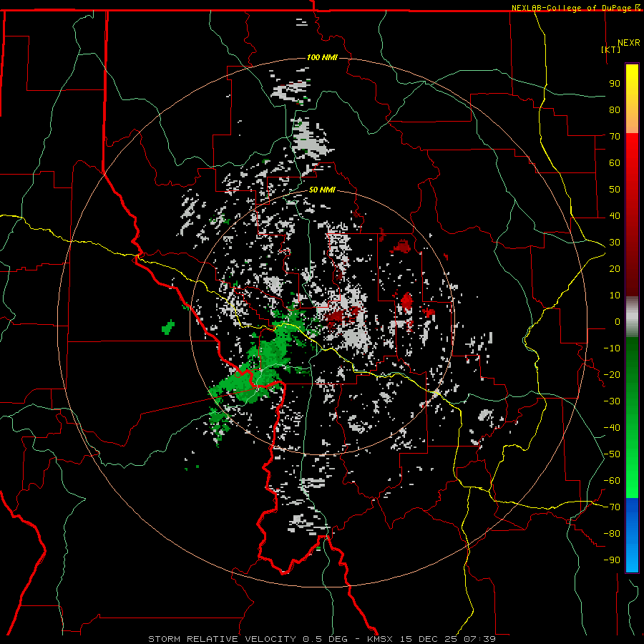Click the -70 value on velocity scale
This screenshot has width=644, height=644.
pyautogui.click(x=612, y=507)
